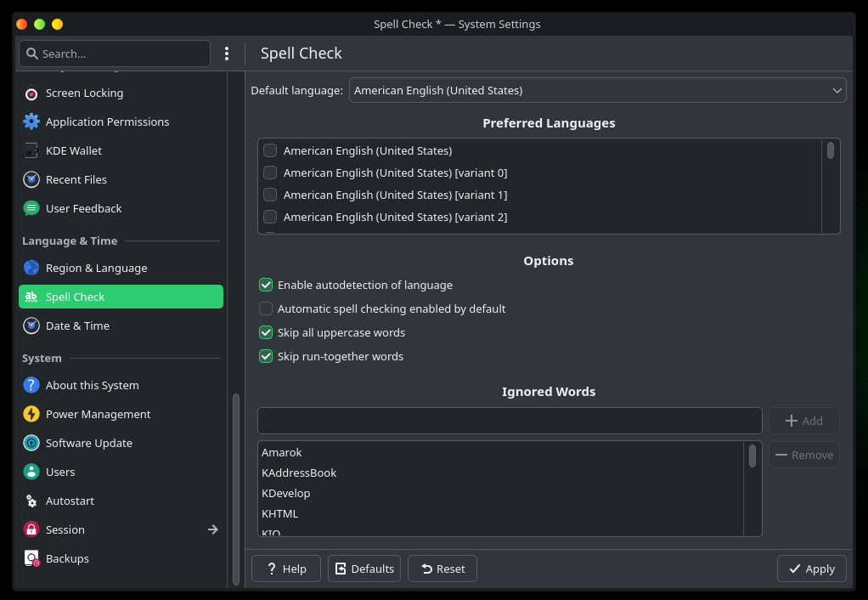
Task: Click the Backups icon
Action: coord(31,559)
